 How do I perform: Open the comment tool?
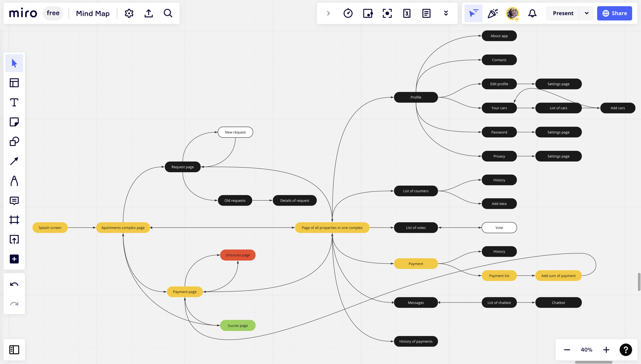coord(14,200)
